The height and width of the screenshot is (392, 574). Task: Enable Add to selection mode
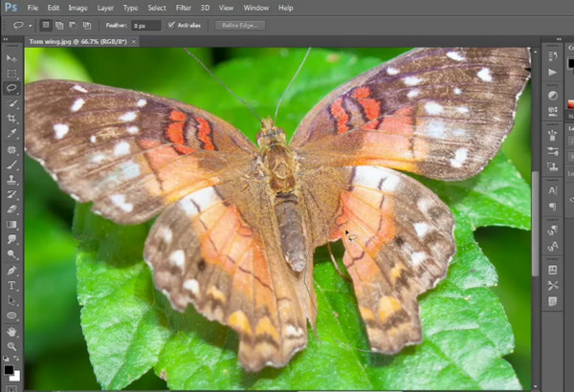click(x=59, y=25)
